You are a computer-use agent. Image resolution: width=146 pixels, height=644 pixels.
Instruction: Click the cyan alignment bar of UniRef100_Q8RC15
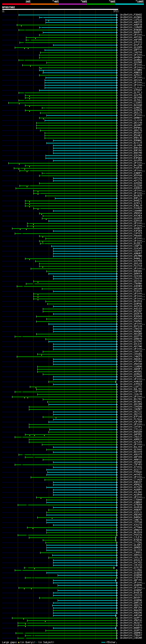85,603
